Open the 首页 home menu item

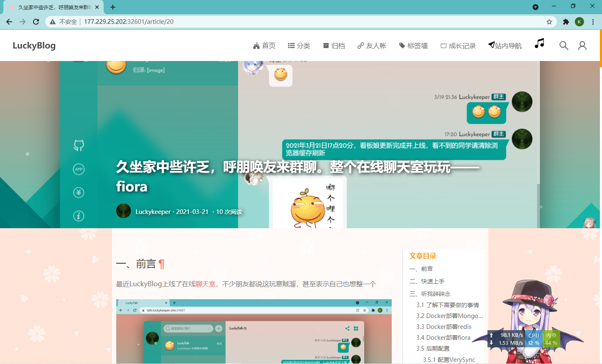264,46
